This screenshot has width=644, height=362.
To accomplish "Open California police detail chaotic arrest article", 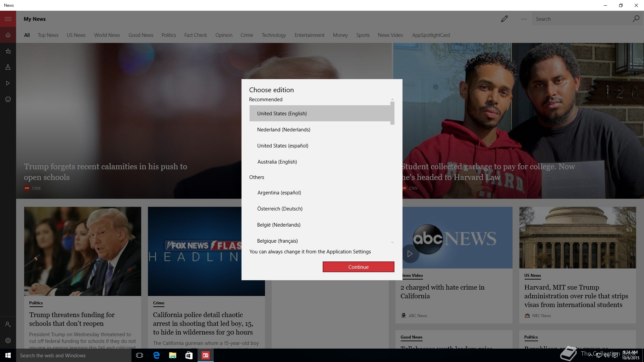I will 203,323.
